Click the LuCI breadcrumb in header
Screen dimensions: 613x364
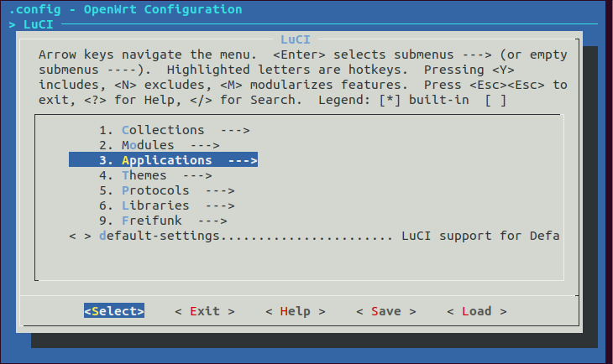(x=38, y=24)
